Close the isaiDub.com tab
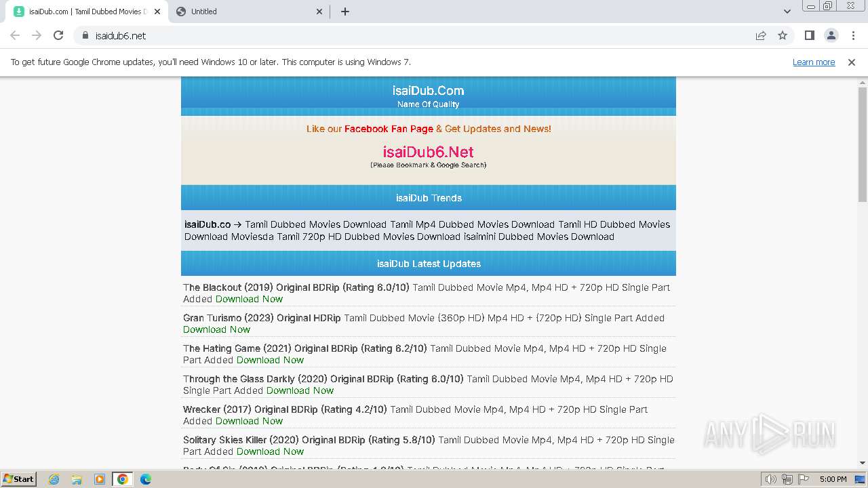Screen dimensions: 868x488 click(x=157, y=12)
